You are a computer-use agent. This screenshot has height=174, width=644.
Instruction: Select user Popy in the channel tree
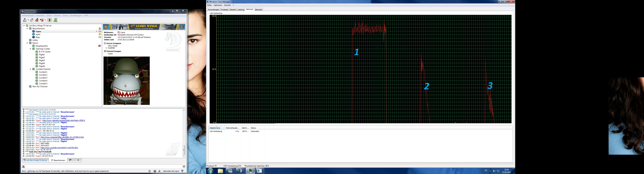point(38,37)
